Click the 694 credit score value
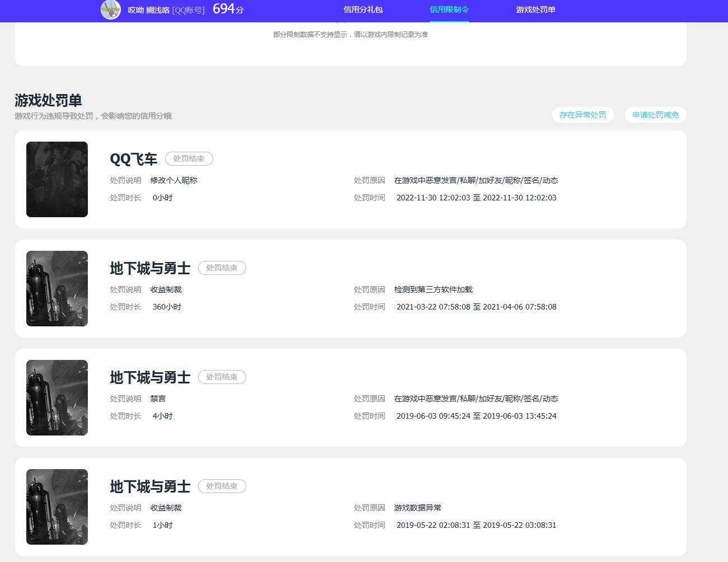 pyautogui.click(x=224, y=8)
